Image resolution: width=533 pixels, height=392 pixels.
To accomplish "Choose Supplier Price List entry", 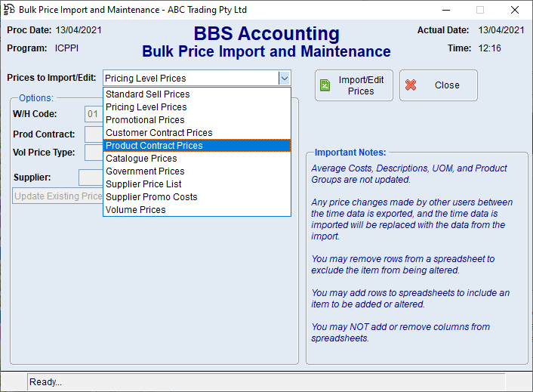I will pyautogui.click(x=143, y=184).
